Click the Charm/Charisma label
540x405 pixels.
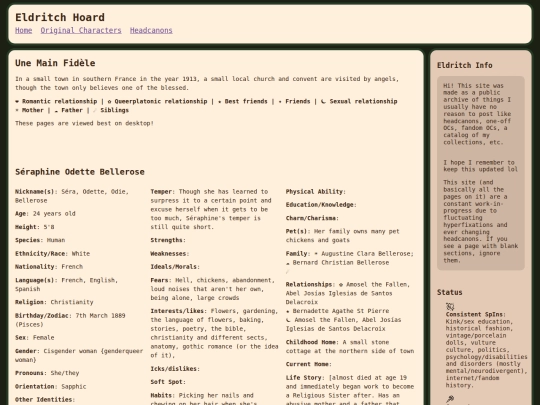pos(312,218)
